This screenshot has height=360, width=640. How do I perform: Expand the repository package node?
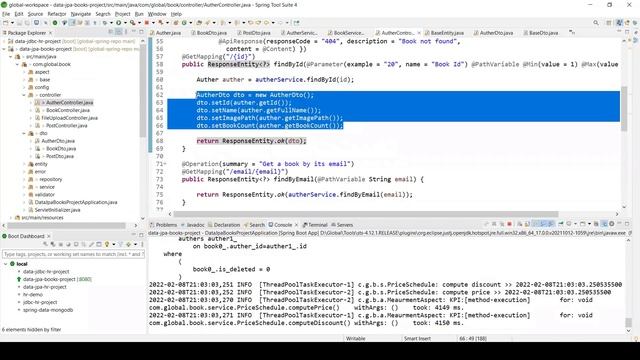(24, 179)
